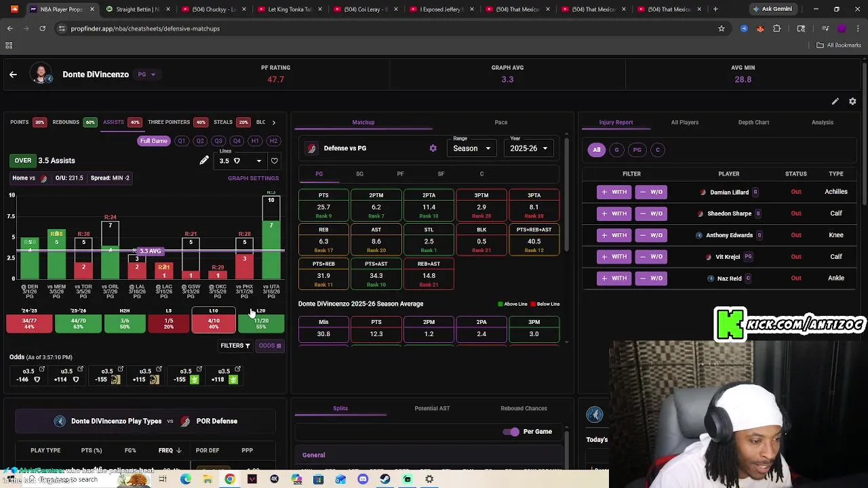Open the Lines 3.5 dropdown
Image resolution: width=868 pixels, height=488 pixels.
pos(240,161)
